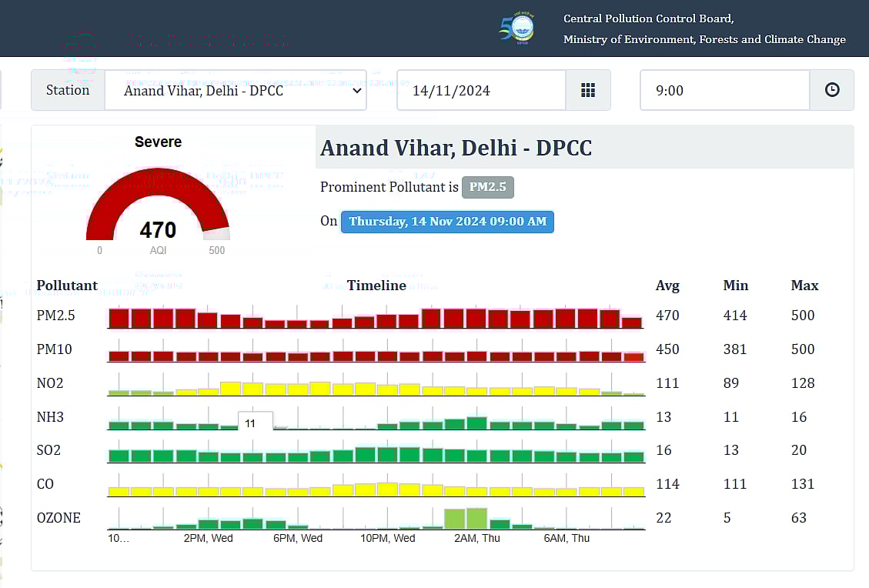The height and width of the screenshot is (588, 869).
Task: Click the AQI gauge showing 470
Action: 158,209
